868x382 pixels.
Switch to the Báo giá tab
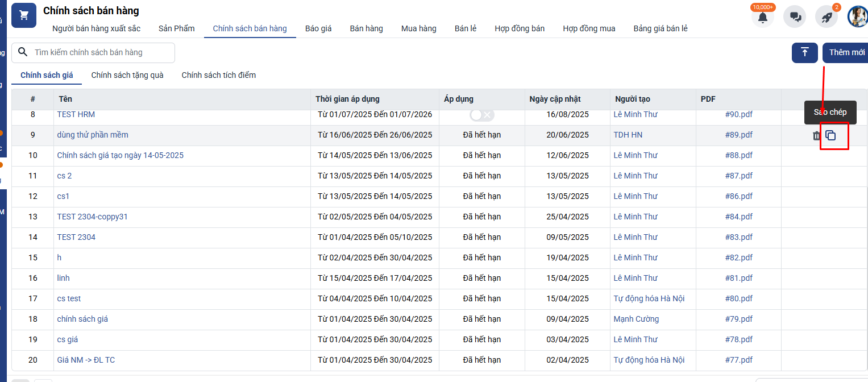click(318, 28)
